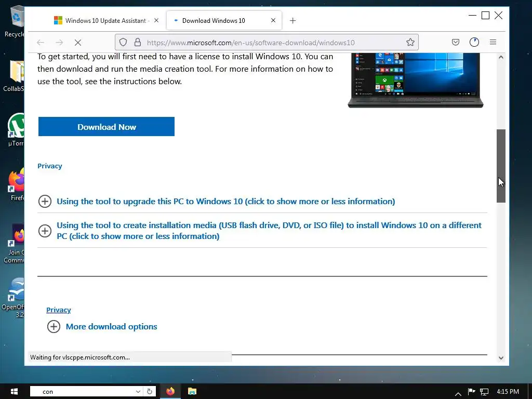Open a new tab with plus button
This screenshot has height=399, width=532.
point(293,21)
